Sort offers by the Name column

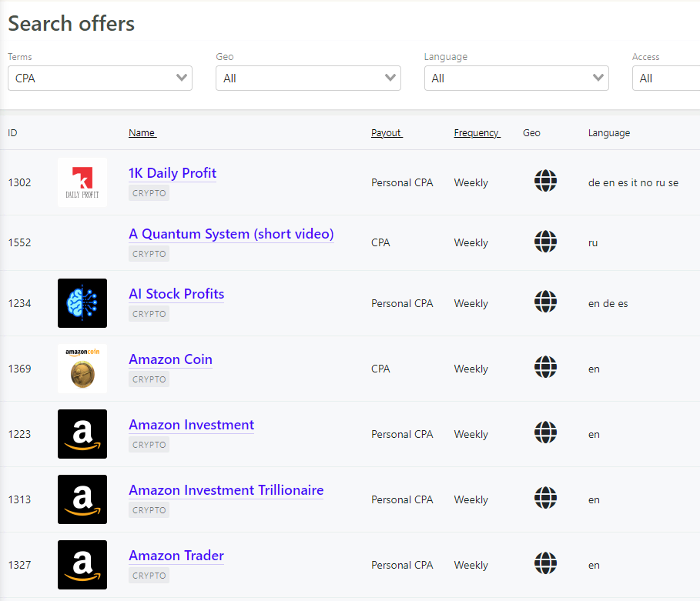click(142, 132)
